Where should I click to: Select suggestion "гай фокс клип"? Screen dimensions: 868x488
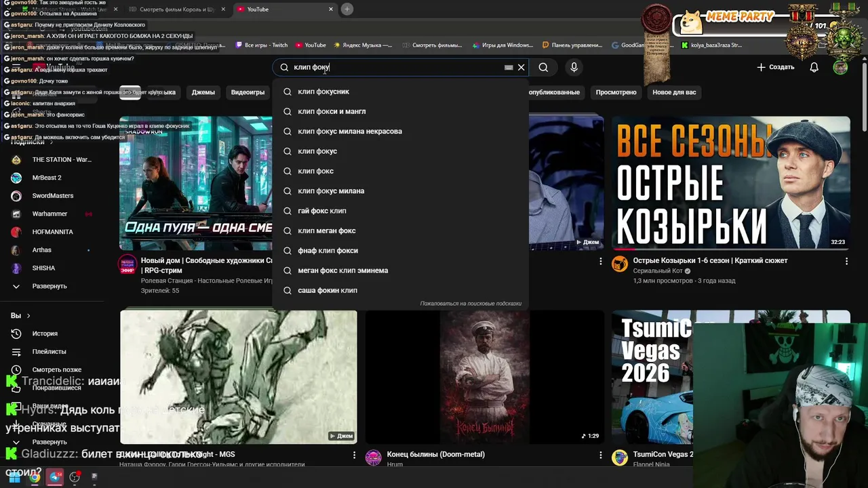pos(400,211)
